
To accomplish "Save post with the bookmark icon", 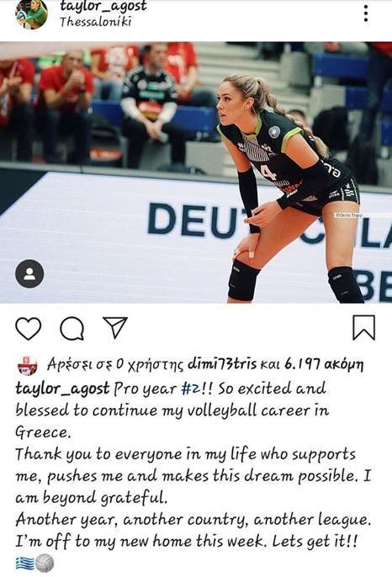I will [363, 327].
